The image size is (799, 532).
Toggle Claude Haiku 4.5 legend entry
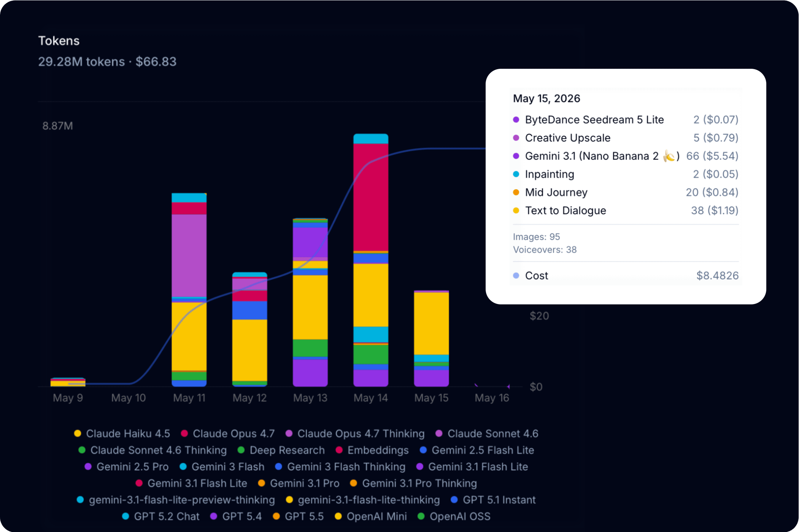coord(122,434)
